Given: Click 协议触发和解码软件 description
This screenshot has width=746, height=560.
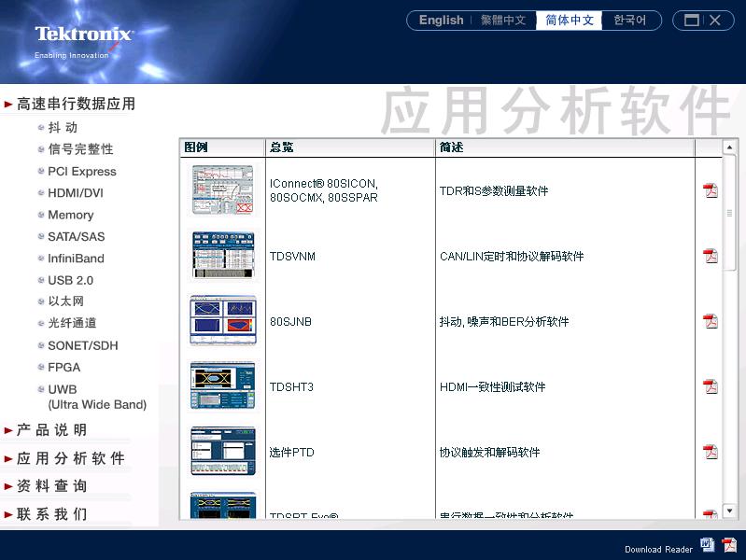Looking at the screenshot, I should (x=489, y=452).
